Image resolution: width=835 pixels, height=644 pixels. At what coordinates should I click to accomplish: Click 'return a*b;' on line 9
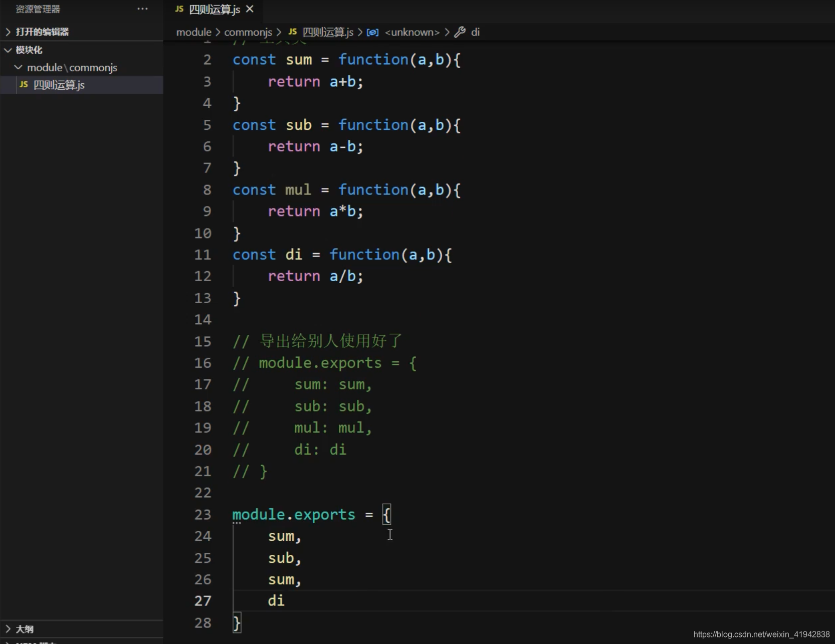315,211
